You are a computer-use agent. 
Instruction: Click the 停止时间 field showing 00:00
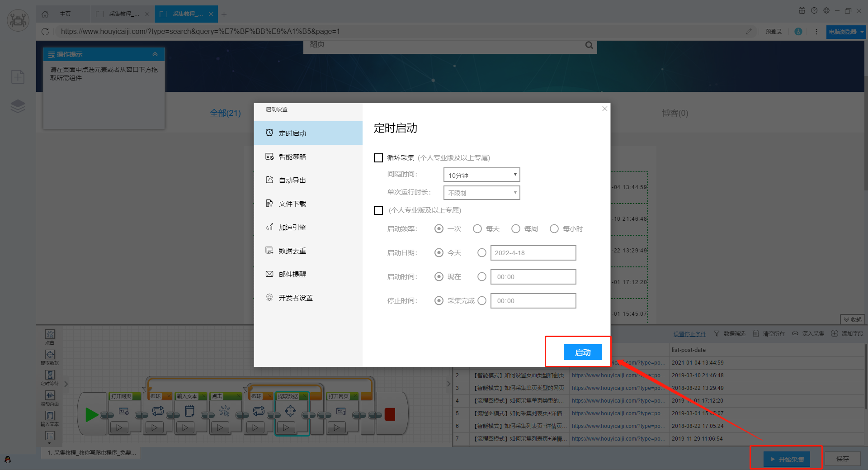click(x=533, y=301)
